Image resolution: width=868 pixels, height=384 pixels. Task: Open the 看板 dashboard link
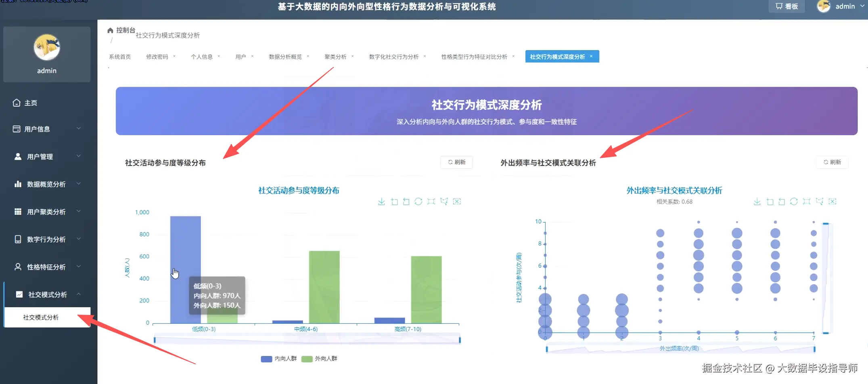(x=786, y=6)
